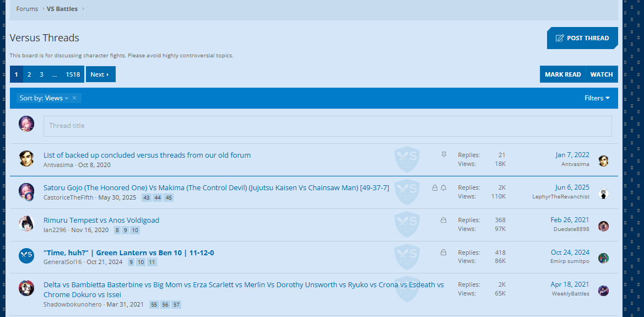Viewport: 644px width, 317px height.
Task: Open last poster Antvasima's small avatar
Action: point(603,161)
